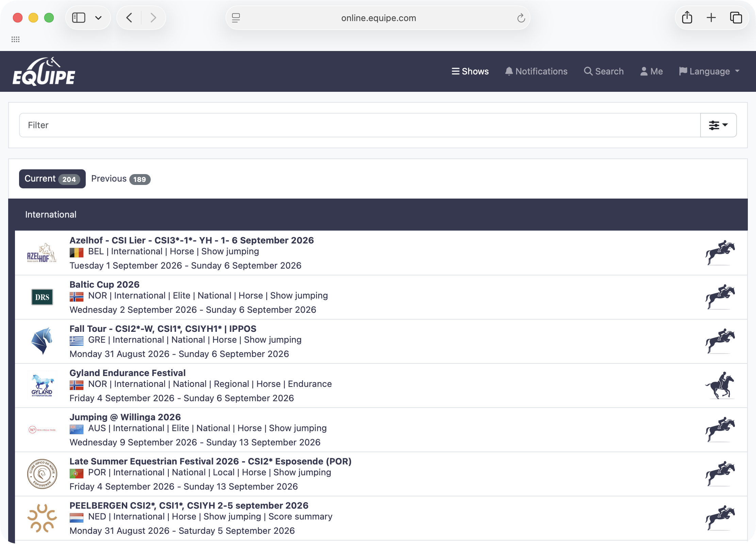Click the International section header
The width and height of the screenshot is (756, 544).
(378, 215)
